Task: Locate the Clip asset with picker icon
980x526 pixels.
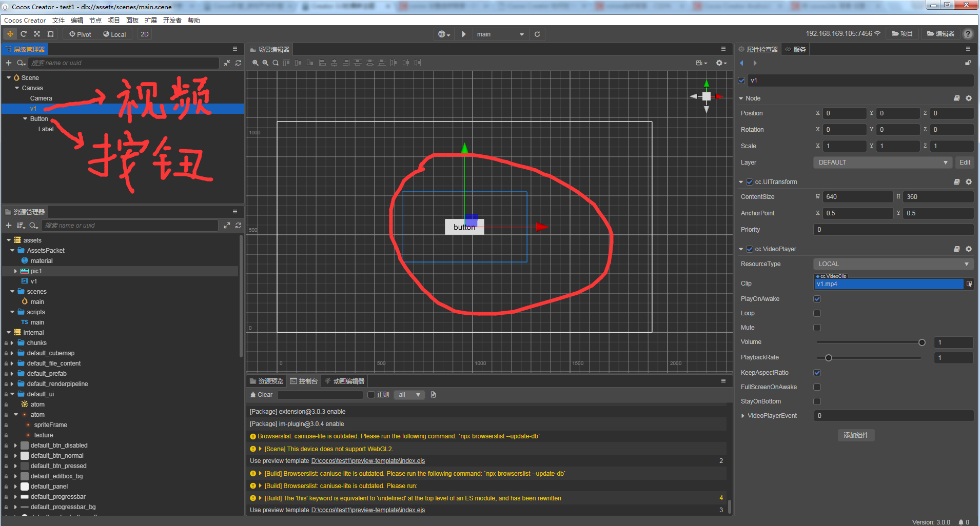Action: (x=969, y=284)
